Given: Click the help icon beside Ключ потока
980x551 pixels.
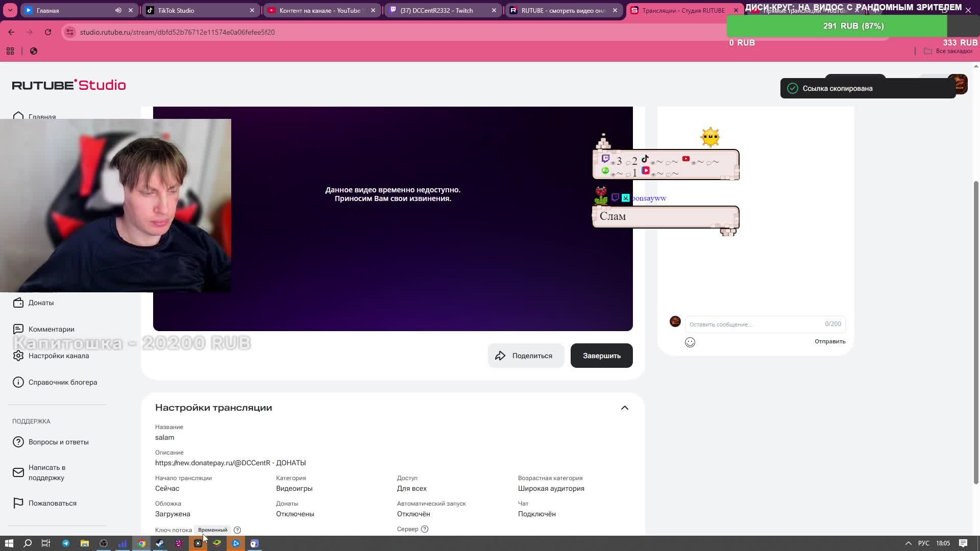Looking at the screenshot, I should pyautogui.click(x=237, y=530).
